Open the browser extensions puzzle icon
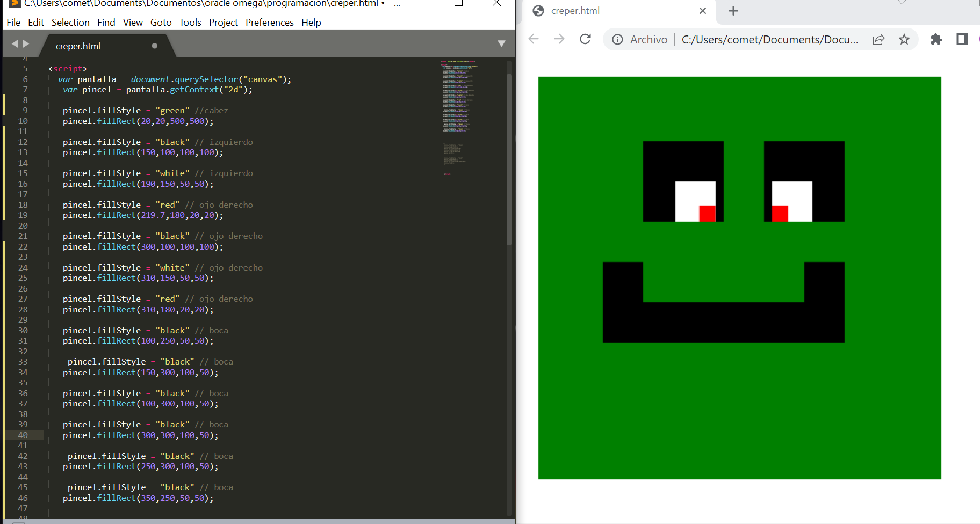Screen dimensions: 980x524 click(936, 39)
